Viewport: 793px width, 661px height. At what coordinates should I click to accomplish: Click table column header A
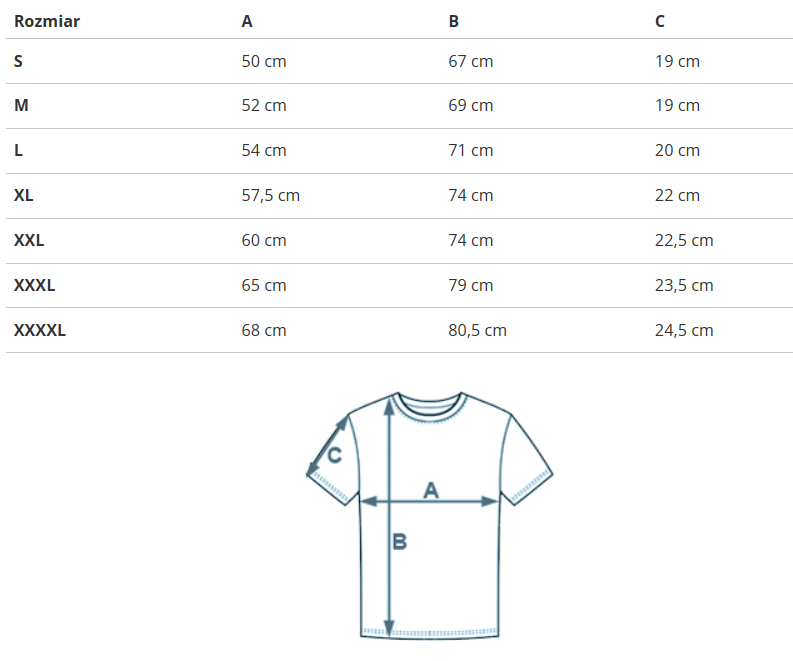pos(247,21)
